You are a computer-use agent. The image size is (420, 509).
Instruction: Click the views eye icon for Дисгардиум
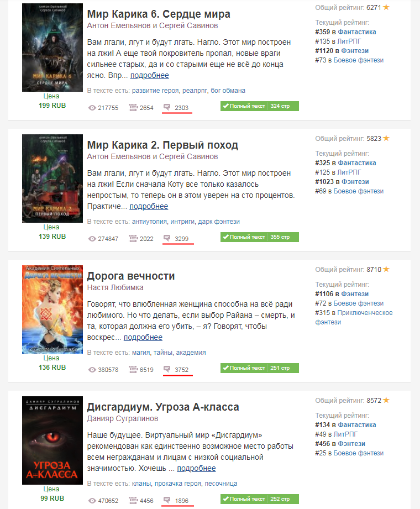[x=92, y=501]
